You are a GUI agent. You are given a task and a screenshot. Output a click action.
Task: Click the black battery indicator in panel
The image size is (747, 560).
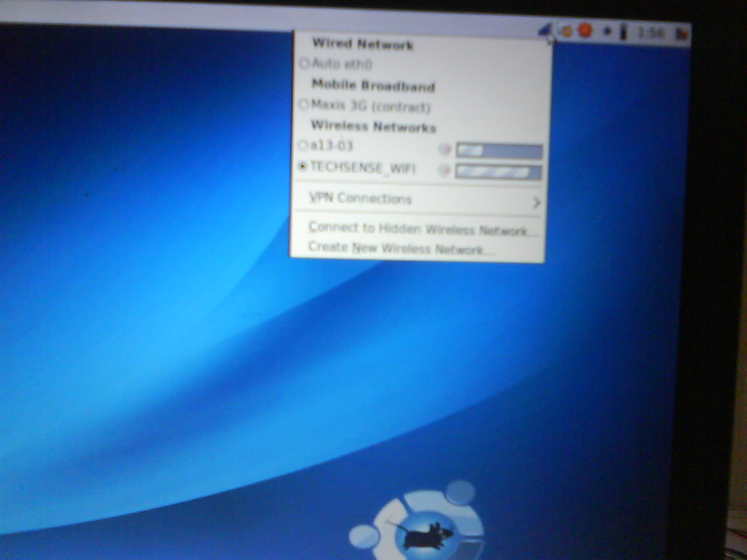point(623,32)
